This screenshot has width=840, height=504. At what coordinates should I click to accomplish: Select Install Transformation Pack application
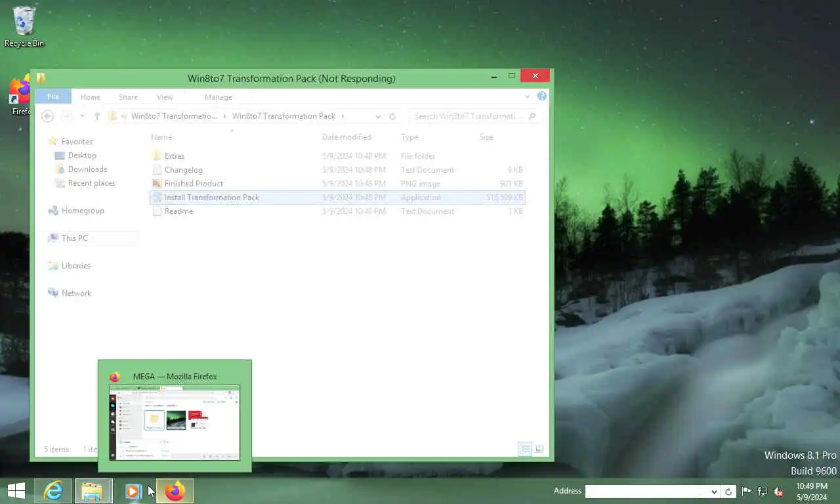pyautogui.click(x=337, y=197)
